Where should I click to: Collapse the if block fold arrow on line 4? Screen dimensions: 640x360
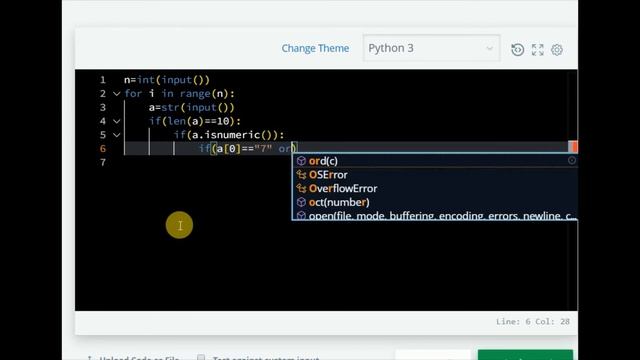[116, 121]
